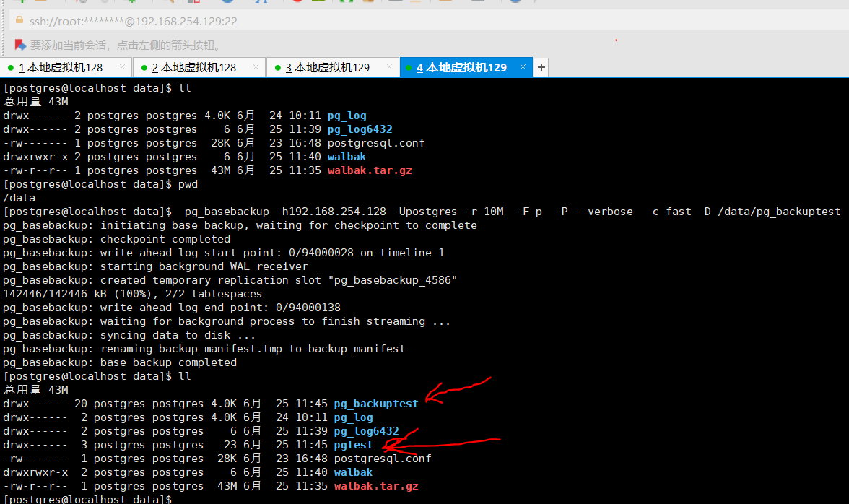Click the ssh://root@192.168.254.129:22 address field

pos(133,21)
